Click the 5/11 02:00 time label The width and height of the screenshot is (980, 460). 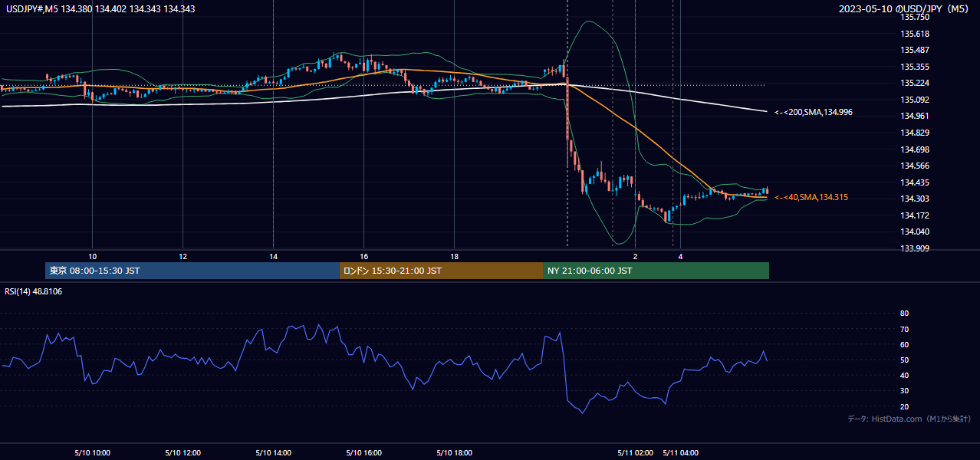click(635, 453)
